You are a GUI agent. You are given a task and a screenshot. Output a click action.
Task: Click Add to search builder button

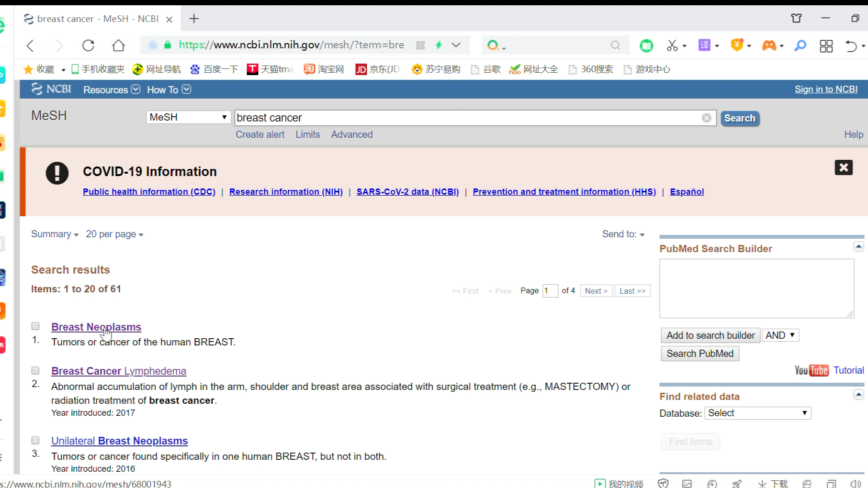point(710,335)
